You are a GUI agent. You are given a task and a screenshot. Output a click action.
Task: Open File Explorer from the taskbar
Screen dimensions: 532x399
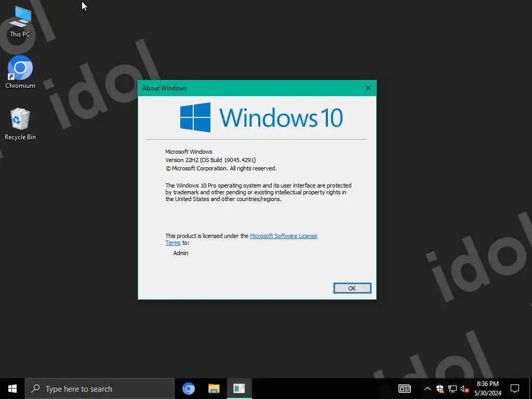pos(214,389)
